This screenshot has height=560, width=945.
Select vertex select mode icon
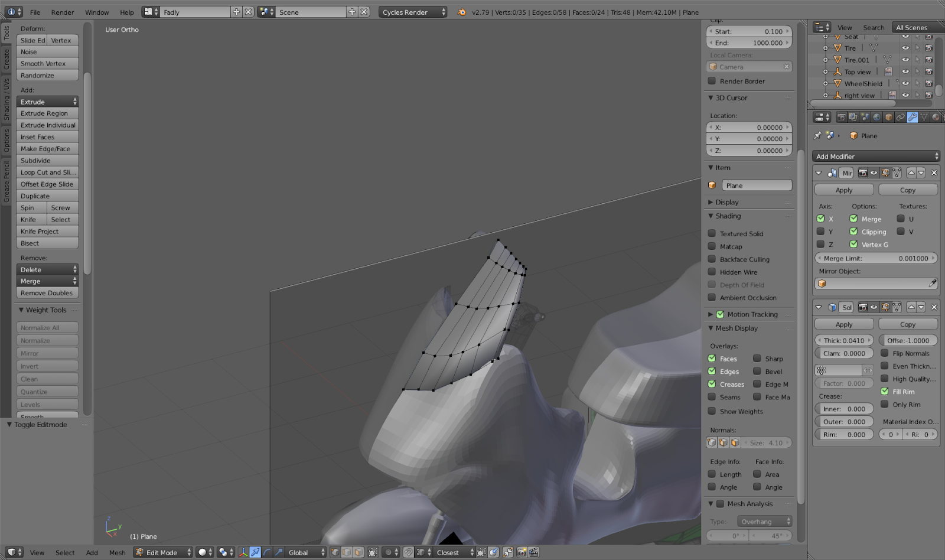coord(335,552)
